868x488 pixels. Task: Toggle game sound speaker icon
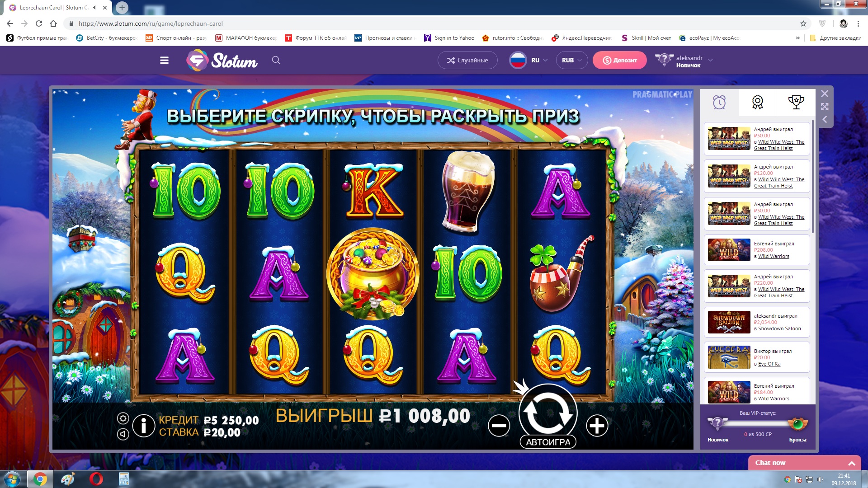pos(123,434)
